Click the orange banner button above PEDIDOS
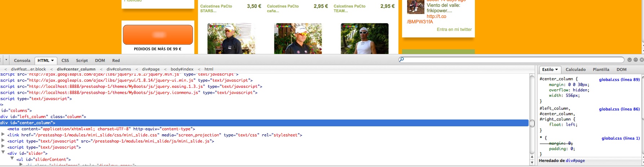 pos(158,35)
